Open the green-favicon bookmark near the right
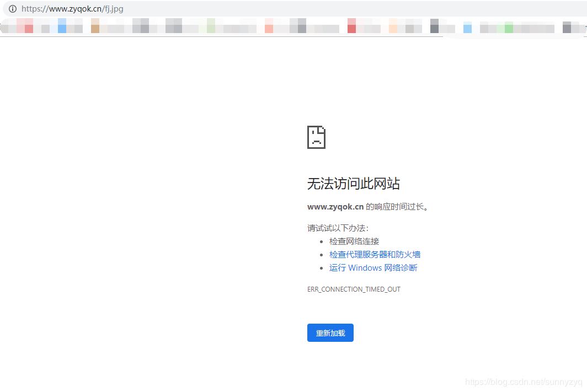587x392 pixels. pyautogui.click(x=508, y=26)
